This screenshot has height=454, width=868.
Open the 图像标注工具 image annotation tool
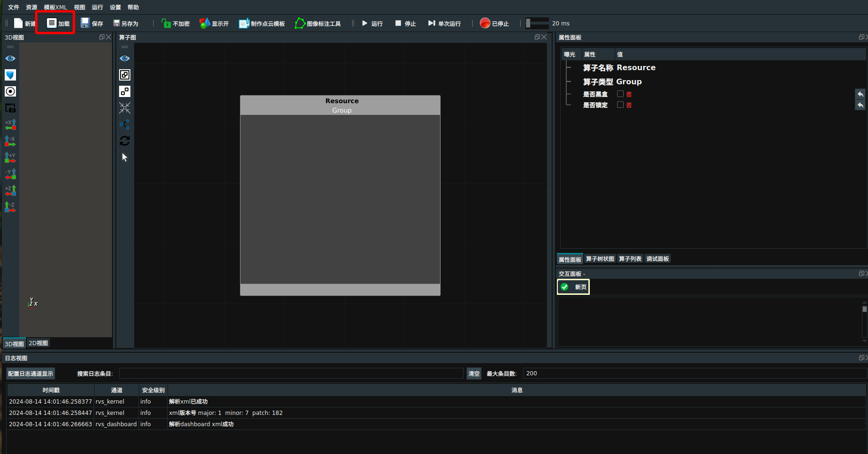coord(318,23)
